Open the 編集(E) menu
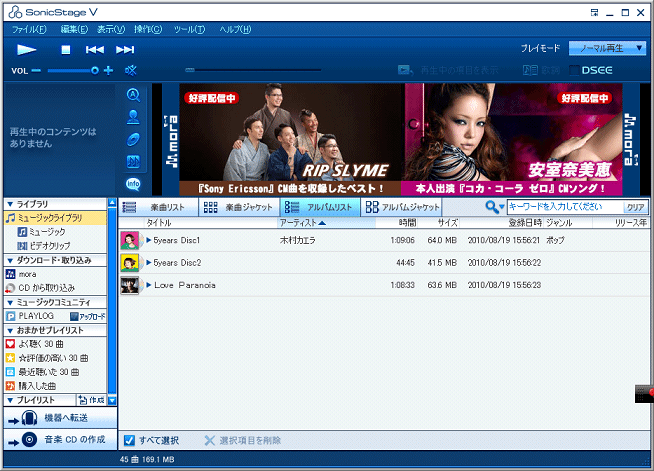This screenshot has width=654, height=471. (74, 29)
